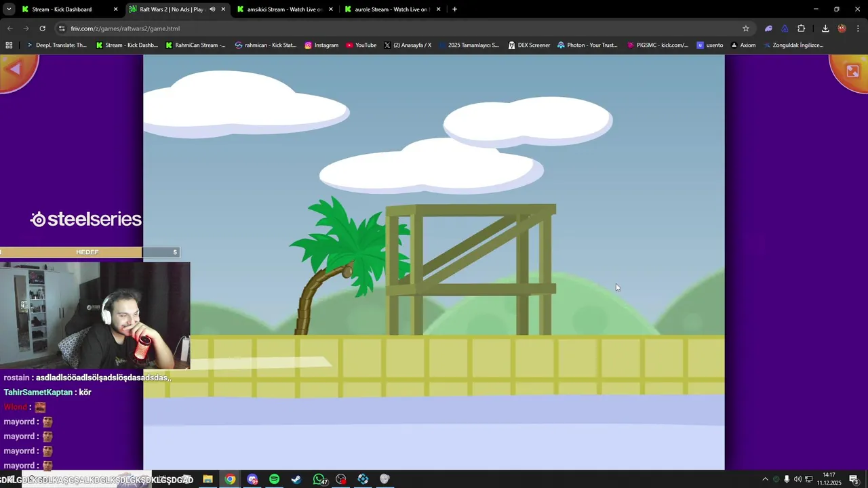Viewport: 868px width, 488px height.
Task: Click chat username rostain
Action: [x=16, y=378]
